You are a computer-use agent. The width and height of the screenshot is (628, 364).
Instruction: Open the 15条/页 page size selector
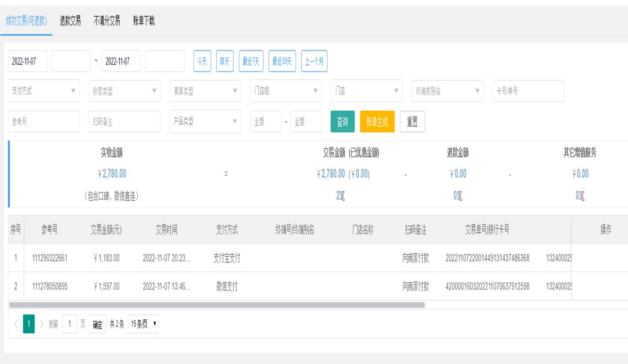pos(143,325)
